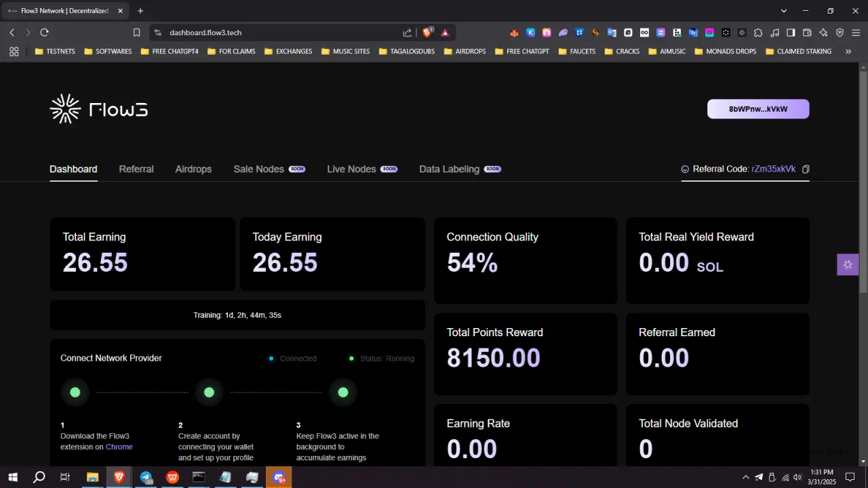
Task: Click the Flow3 logo
Action: point(99,109)
